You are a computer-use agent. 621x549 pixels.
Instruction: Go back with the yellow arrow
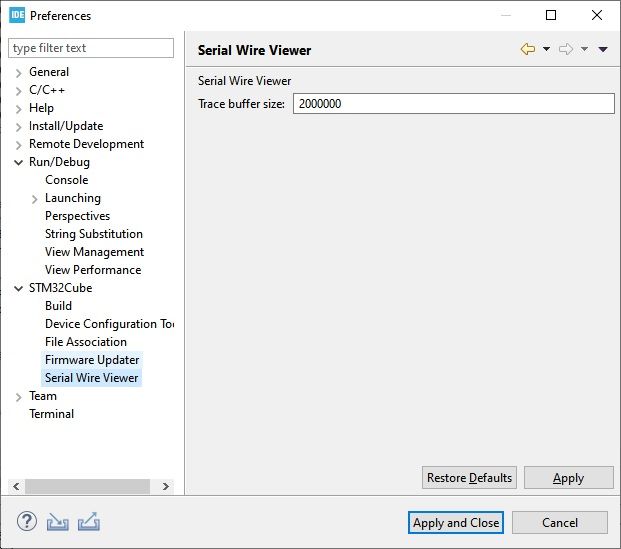(528, 49)
